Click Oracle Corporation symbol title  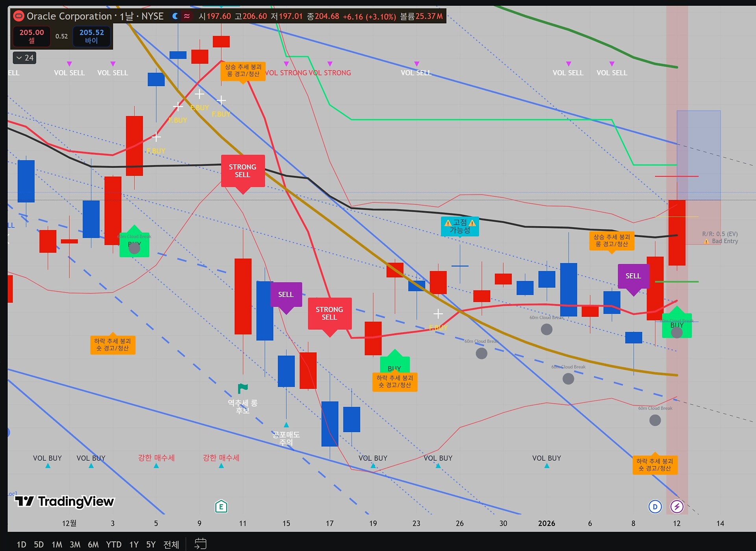[x=69, y=16]
